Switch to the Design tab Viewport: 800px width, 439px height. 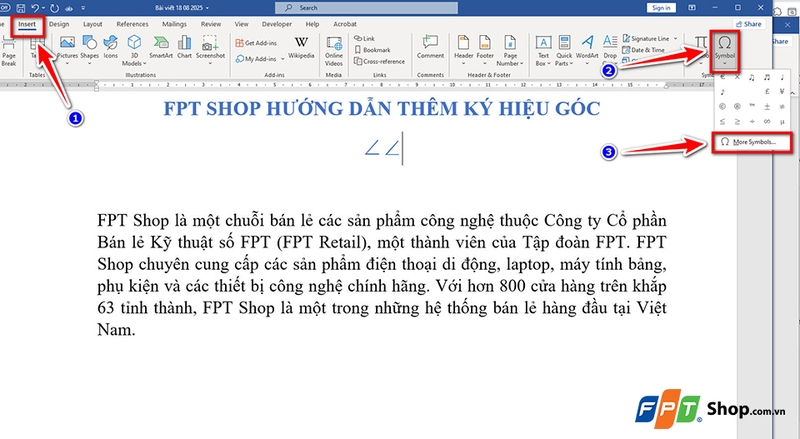point(59,24)
